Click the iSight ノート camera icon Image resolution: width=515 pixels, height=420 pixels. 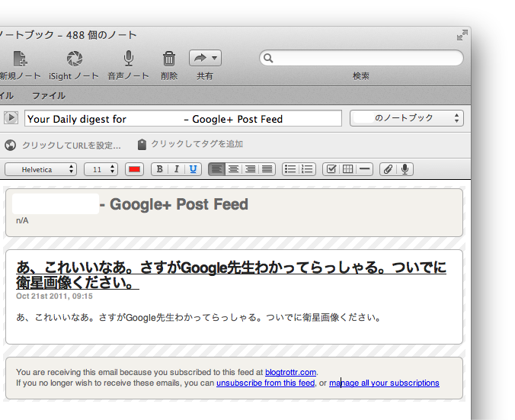[x=75, y=59]
